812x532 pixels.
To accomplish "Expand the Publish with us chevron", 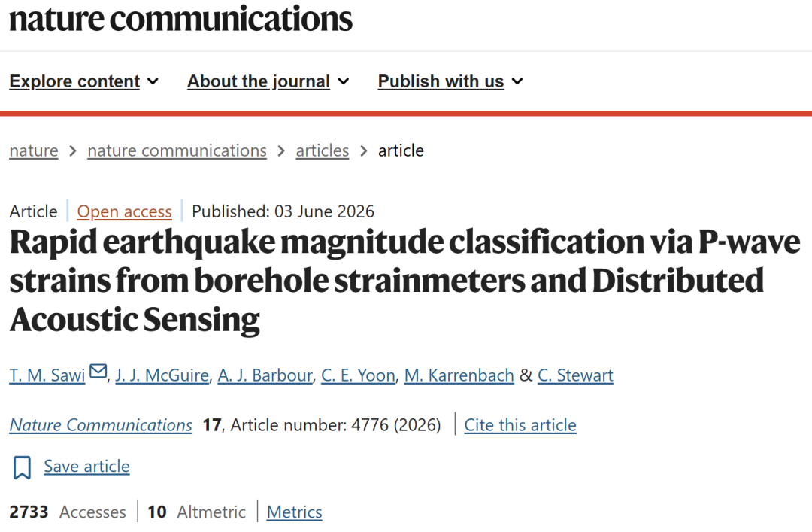I will pyautogui.click(x=517, y=81).
